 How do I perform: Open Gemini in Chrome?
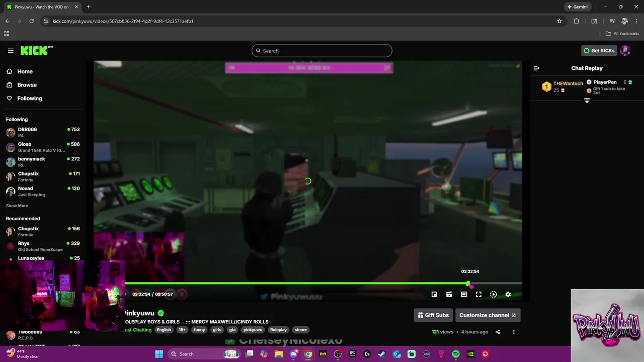tap(578, 7)
